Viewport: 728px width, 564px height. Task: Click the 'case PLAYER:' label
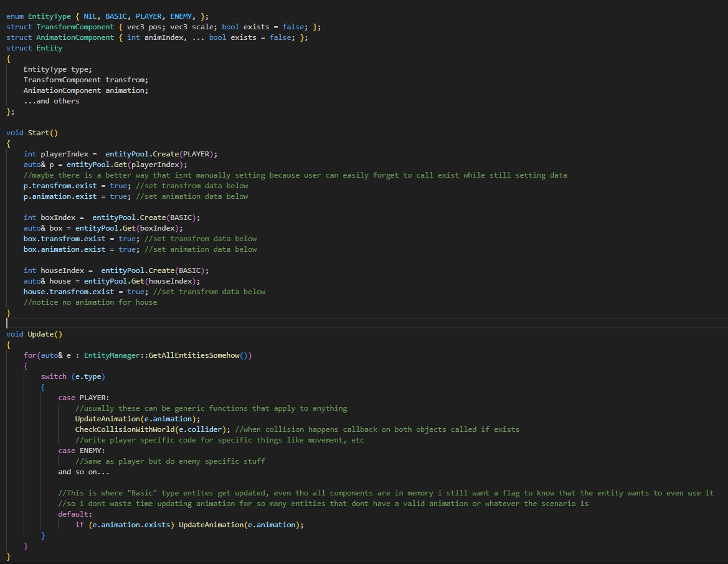tap(84, 398)
